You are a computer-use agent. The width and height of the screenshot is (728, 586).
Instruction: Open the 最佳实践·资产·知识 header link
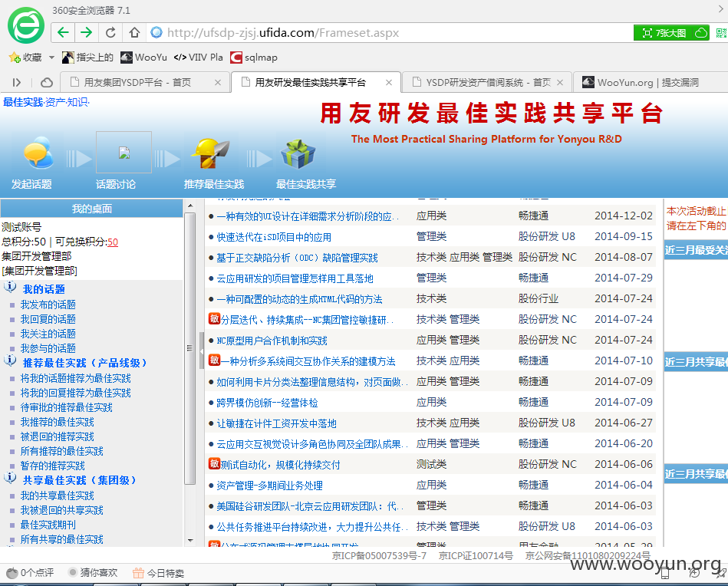(46, 102)
